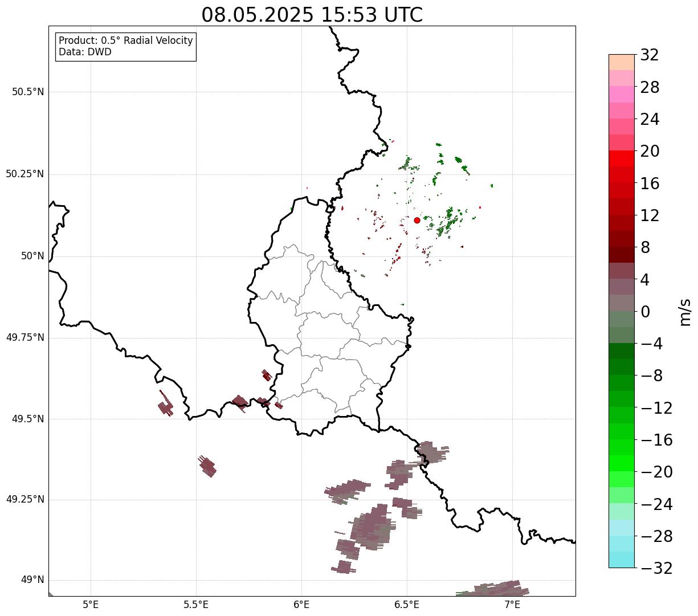Click the colorbar tick label 32
Viewport: 698px width, 616px height.
coord(650,55)
